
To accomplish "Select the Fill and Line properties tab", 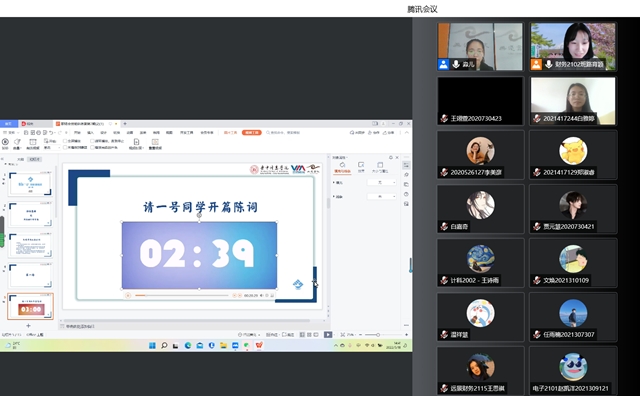I will (342, 168).
